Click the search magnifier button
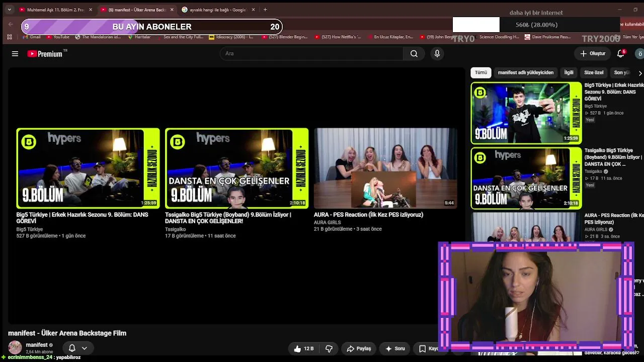 pos(414,54)
